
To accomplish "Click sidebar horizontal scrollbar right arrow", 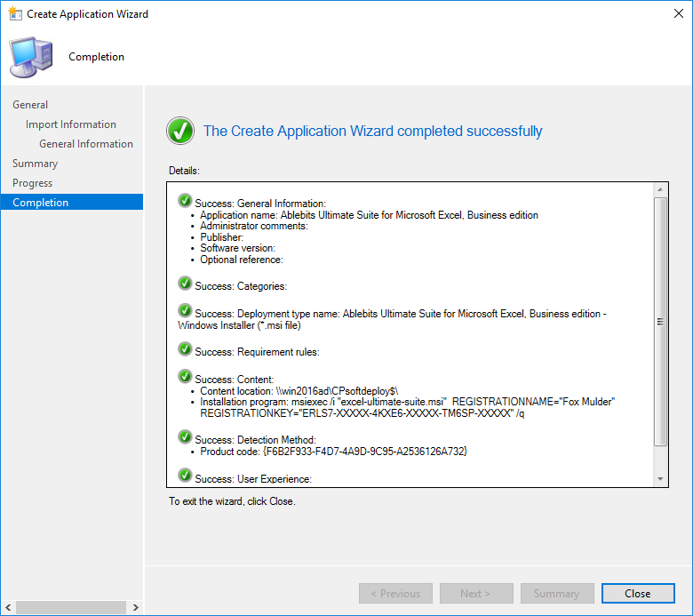I will [x=136, y=607].
